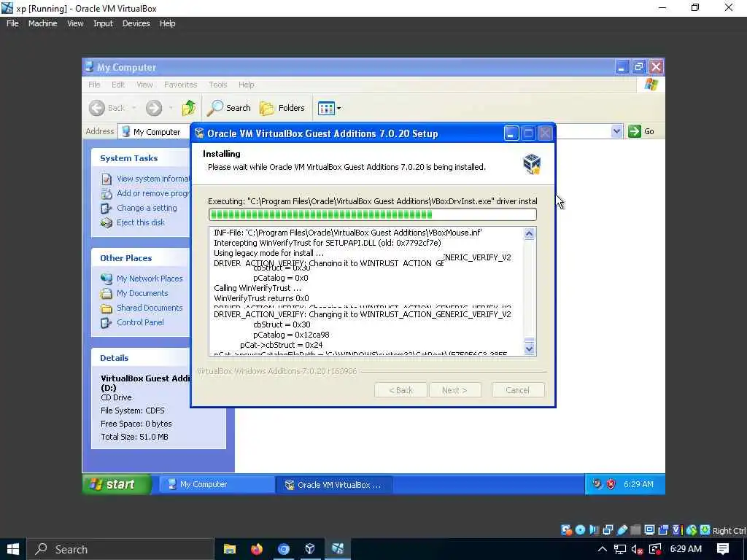This screenshot has height=560, width=747.
Task: Open VirtualBox File menu
Action: (12, 23)
